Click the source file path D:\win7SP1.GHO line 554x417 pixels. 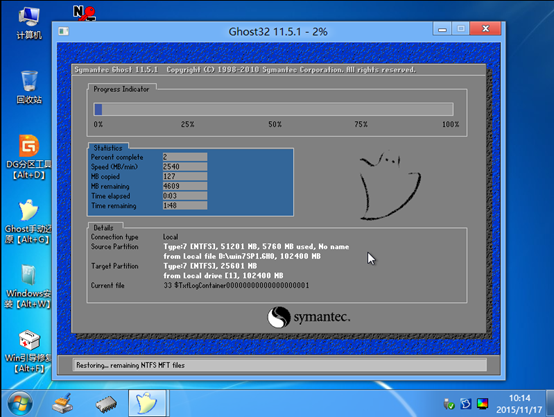pos(242,256)
